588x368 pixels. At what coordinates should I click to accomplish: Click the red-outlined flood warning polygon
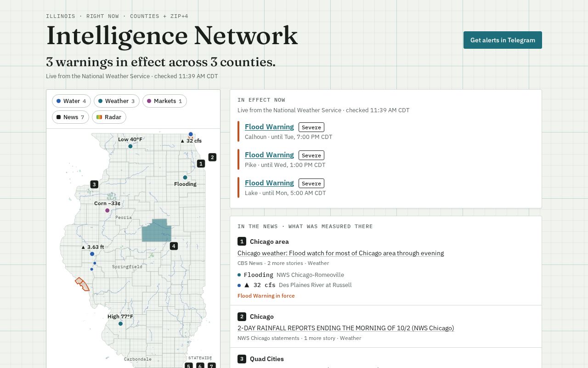pos(82,284)
